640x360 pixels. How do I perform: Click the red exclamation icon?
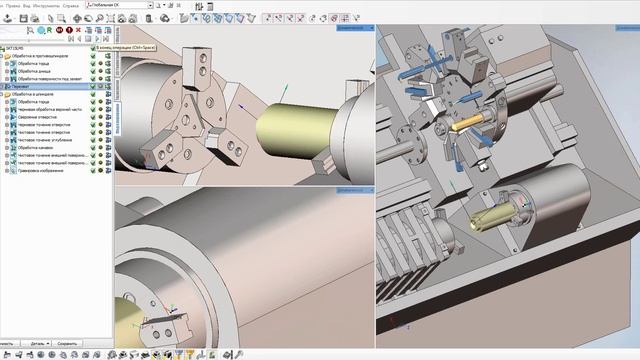(69, 30)
